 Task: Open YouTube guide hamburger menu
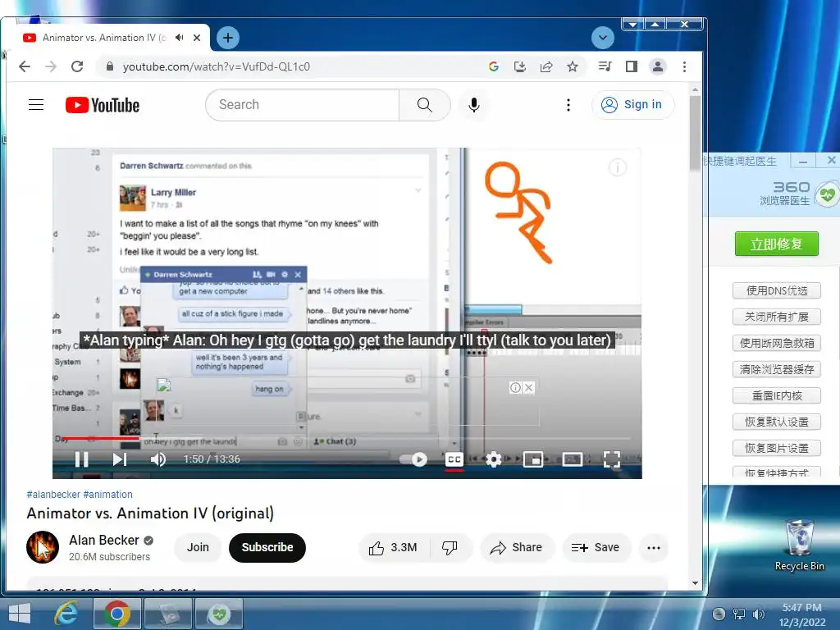(x=36, y=104)
